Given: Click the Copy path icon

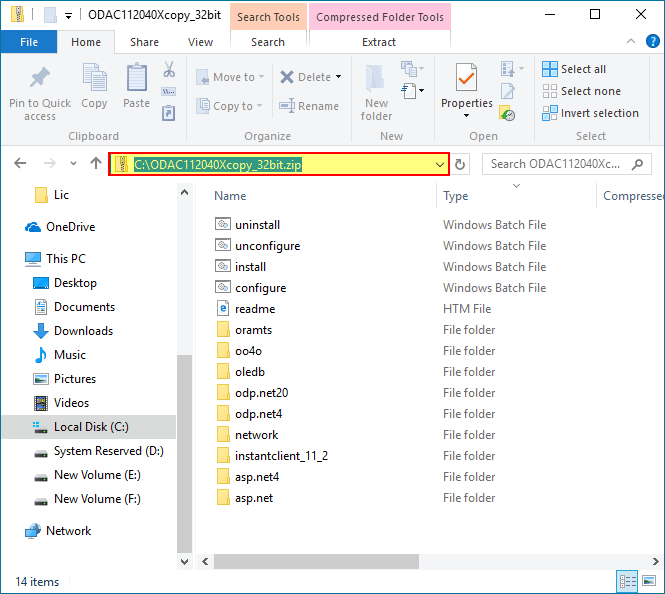Looking at the screenshot, I should [x=169, y=92].
